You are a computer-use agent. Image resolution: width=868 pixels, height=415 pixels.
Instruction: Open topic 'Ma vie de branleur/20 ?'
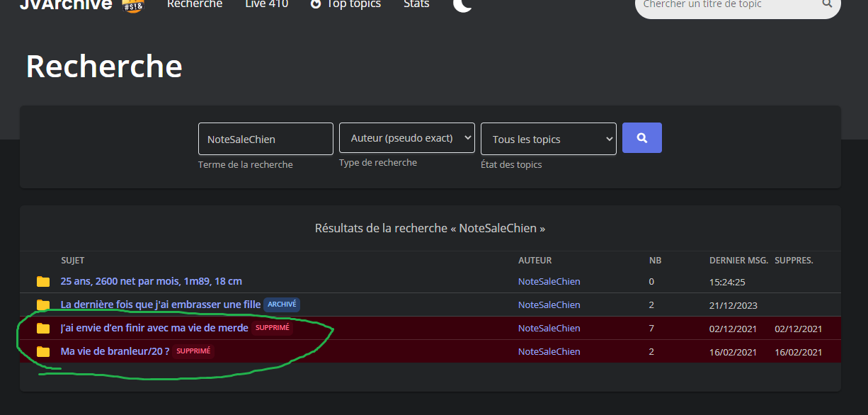[x=115, y=351]
